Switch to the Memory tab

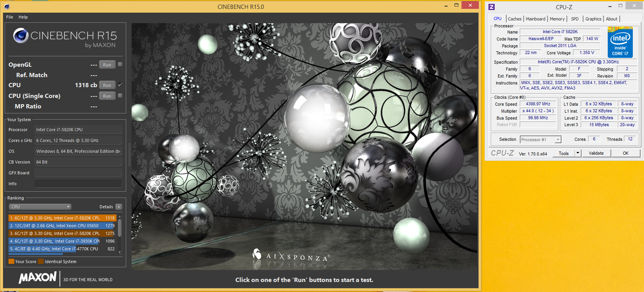557,19
